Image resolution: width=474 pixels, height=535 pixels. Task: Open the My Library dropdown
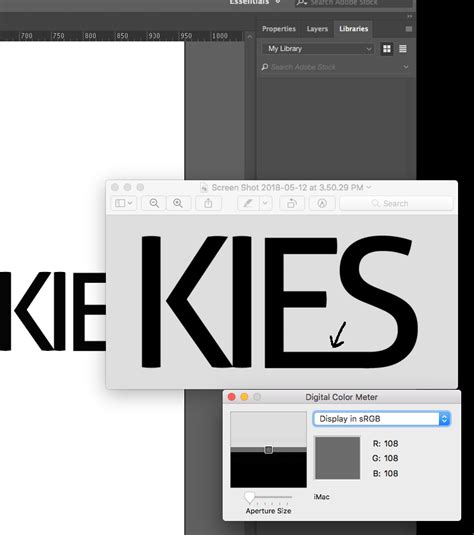(x=318, y=49)
